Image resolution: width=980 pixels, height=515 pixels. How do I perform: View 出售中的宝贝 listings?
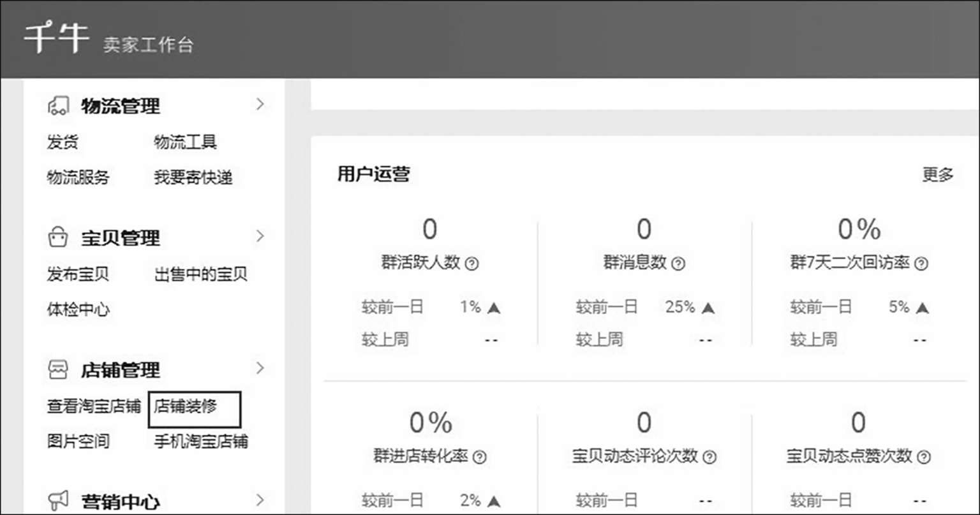[x=201, y=274]
